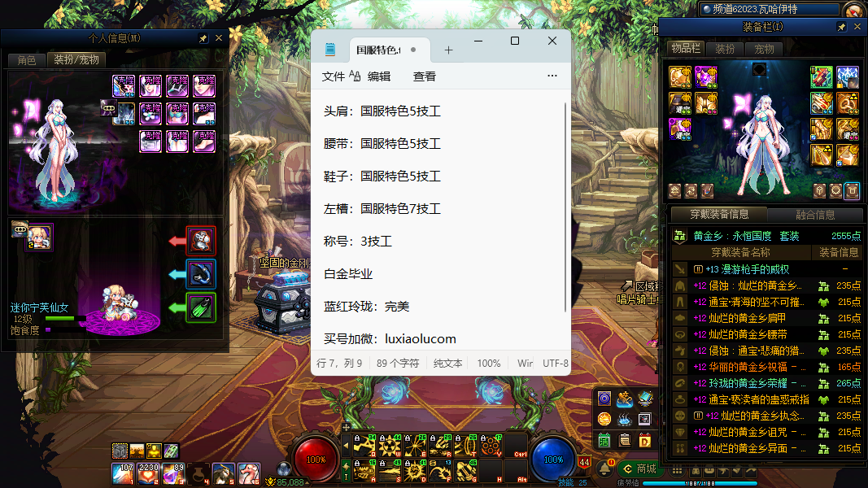Toggle the highlighted equipment view button
Screen dimensions: 868x488
(852, 190)
